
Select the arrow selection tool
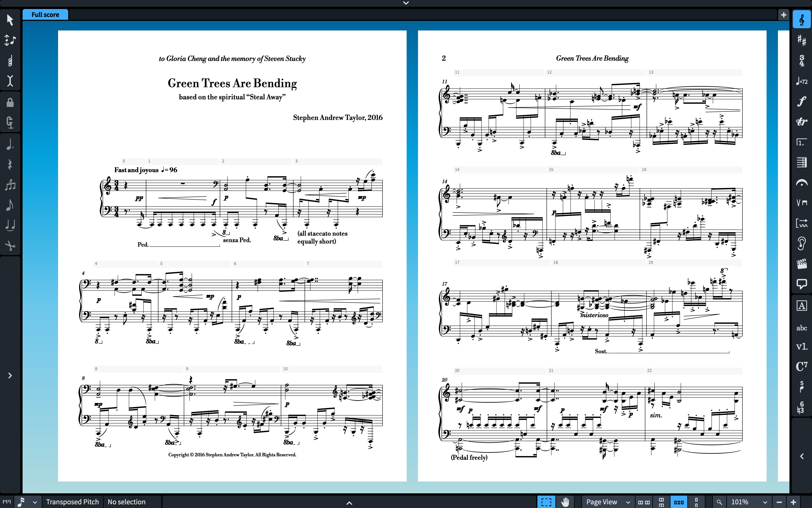click(10, 20)
